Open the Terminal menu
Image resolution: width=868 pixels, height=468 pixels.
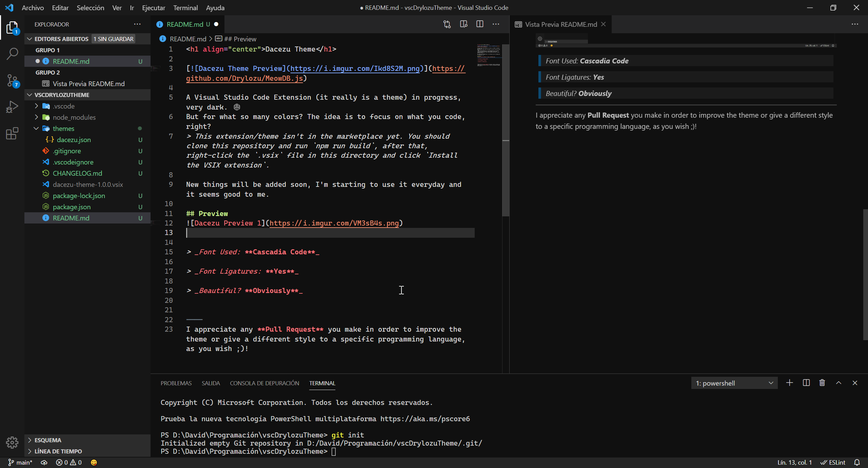pos(185,7)
